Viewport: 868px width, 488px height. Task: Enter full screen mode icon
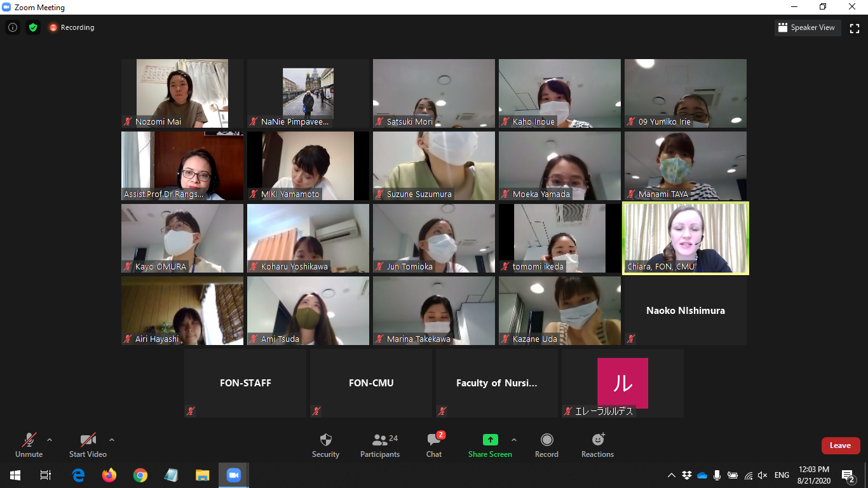click(855, 27)
